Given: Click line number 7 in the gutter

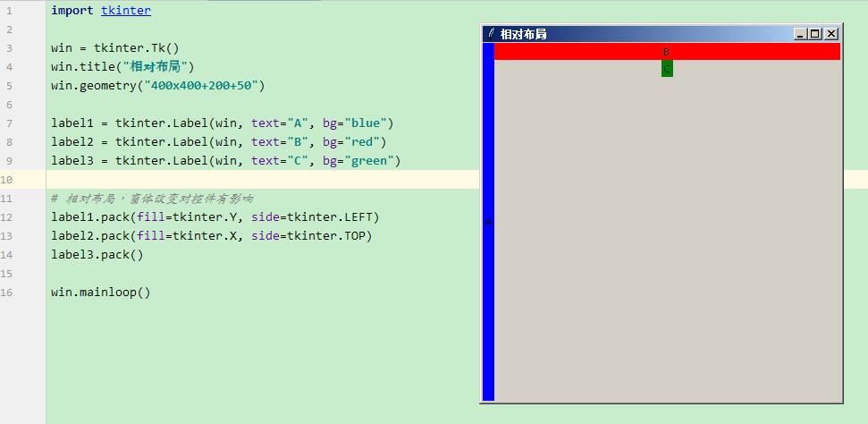Looking at the screenshot, I should [x=10, y=123].
